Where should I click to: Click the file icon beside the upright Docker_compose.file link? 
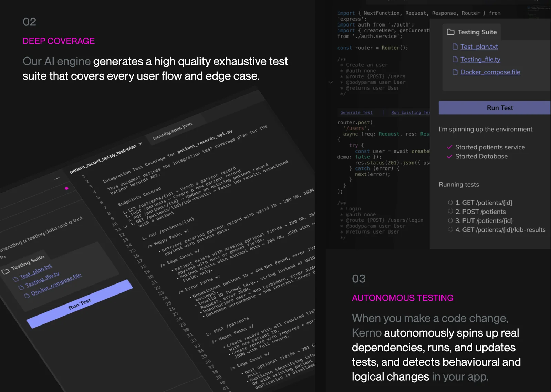pos(455,72)
